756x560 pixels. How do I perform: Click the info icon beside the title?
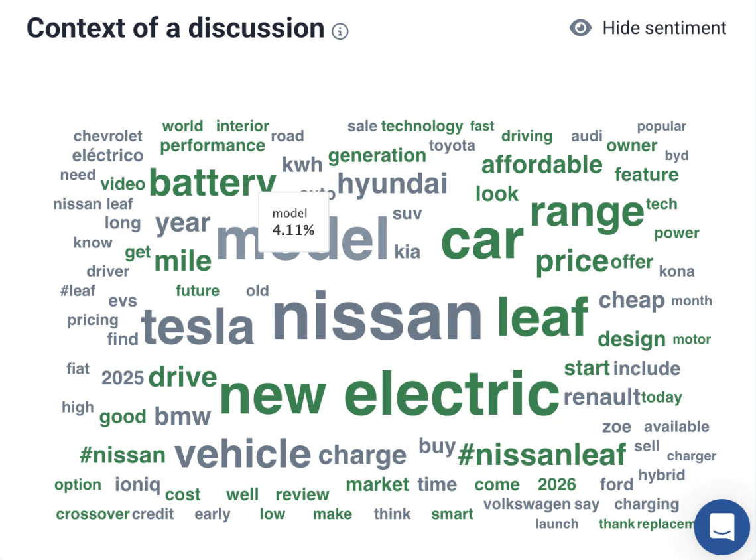[340, 31]
